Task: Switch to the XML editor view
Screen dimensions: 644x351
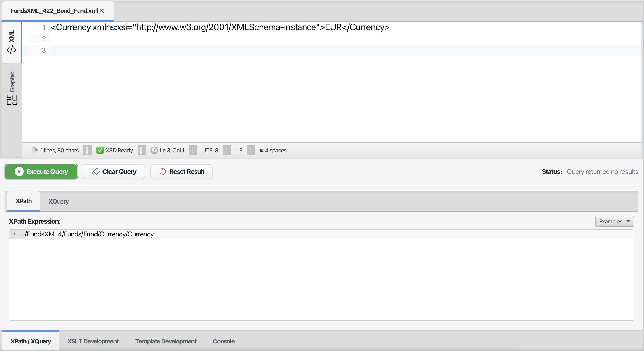Action: (11, 42)
